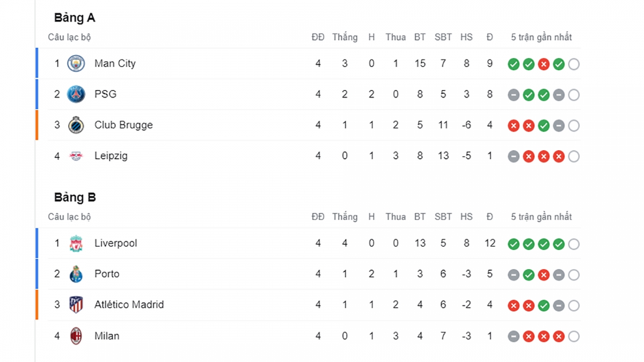Click the HS column header in Bảng B

(x=466, y=217)
